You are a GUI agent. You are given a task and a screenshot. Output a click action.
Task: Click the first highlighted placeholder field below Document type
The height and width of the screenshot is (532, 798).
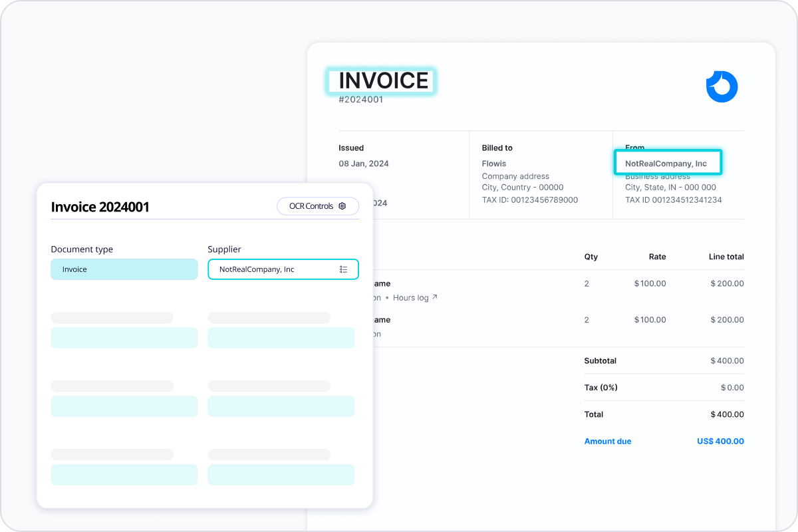point(124,337)
